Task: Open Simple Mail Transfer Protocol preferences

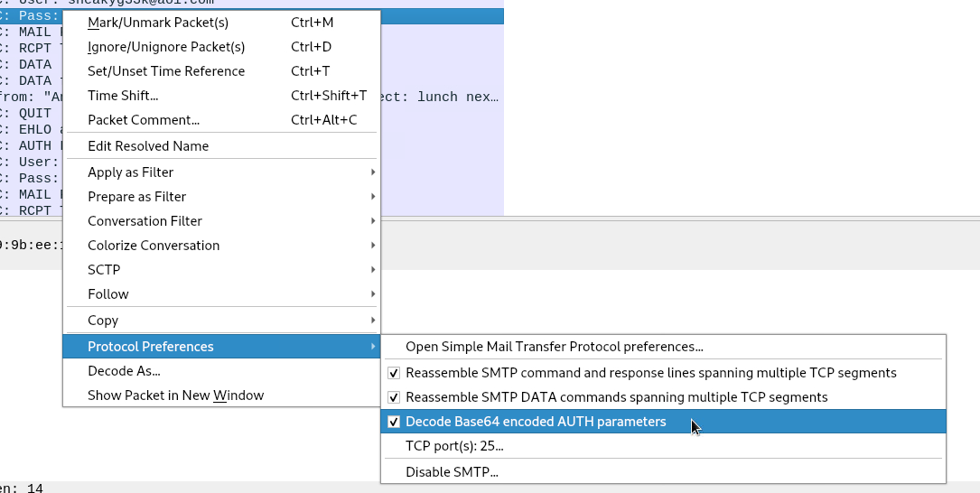Action: point(554,347)
